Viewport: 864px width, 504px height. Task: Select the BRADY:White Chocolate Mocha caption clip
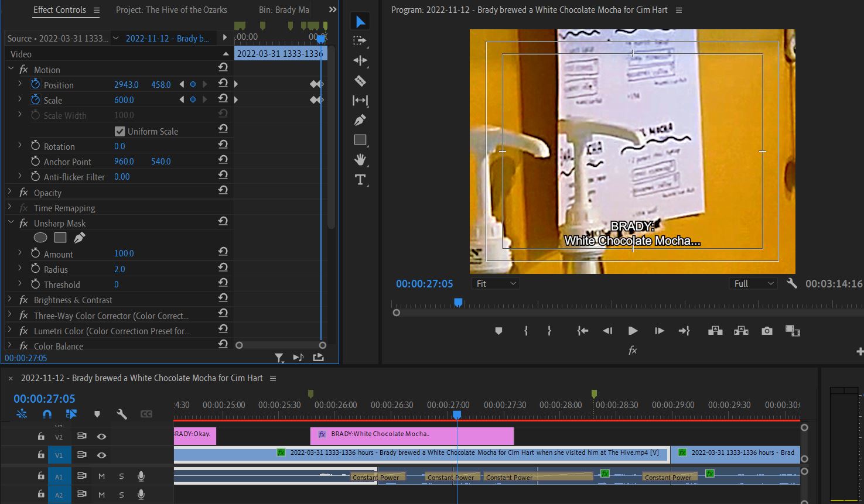412,436
